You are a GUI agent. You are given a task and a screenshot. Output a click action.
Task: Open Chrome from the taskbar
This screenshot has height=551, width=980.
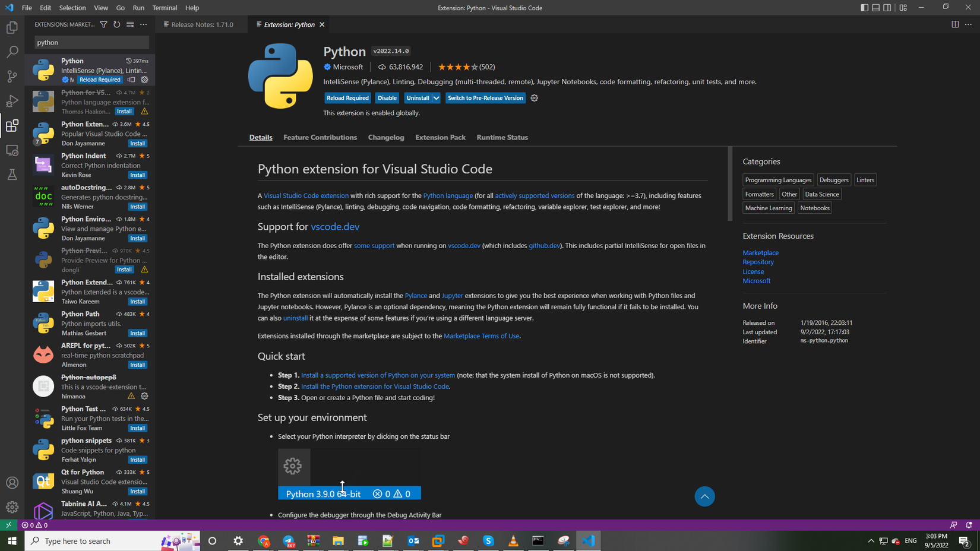264,541
